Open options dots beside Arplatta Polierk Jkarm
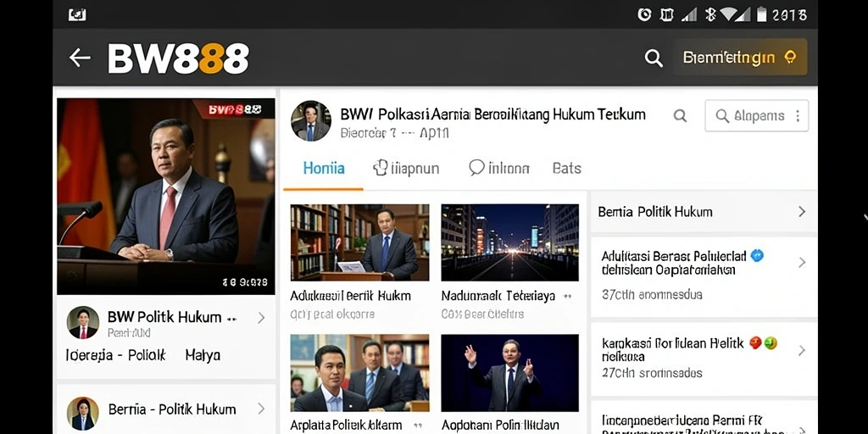Image resolution: width=868 pixels, height=434 pixels. [x=418, y=426]
